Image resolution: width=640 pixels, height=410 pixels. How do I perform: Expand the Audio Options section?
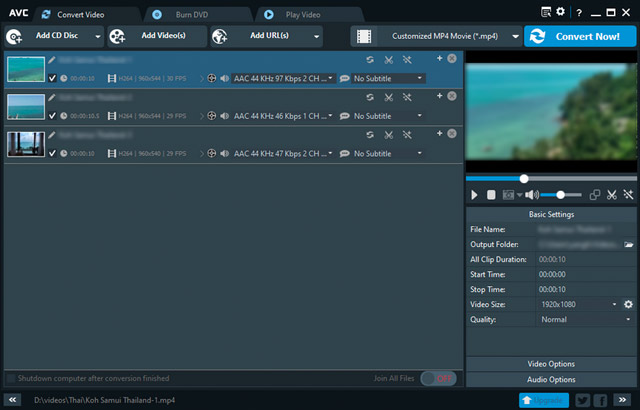tap(551, 379)
